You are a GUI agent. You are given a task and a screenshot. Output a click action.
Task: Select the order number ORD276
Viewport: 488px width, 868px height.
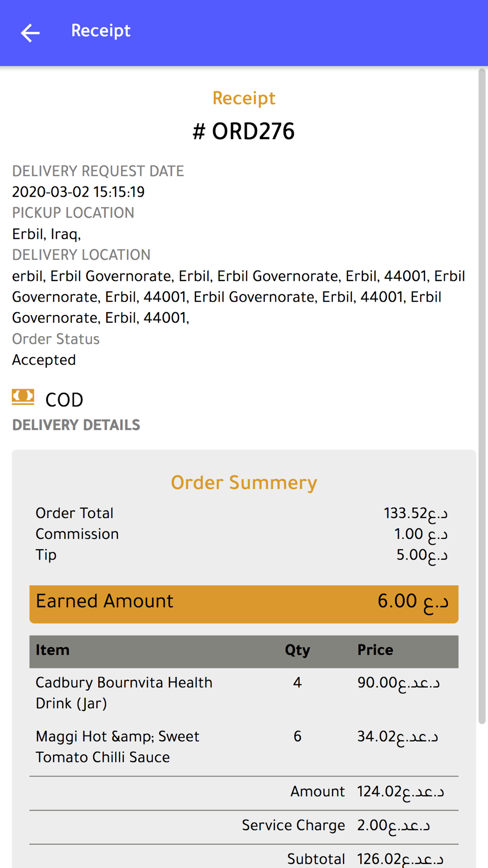pos(244,132)
